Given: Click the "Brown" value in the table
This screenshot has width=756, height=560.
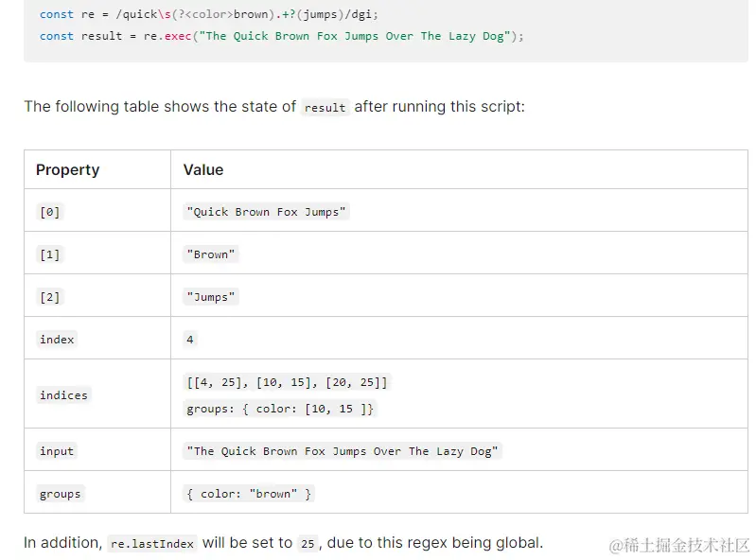Looking at the screenshot, I should point(211,254).
